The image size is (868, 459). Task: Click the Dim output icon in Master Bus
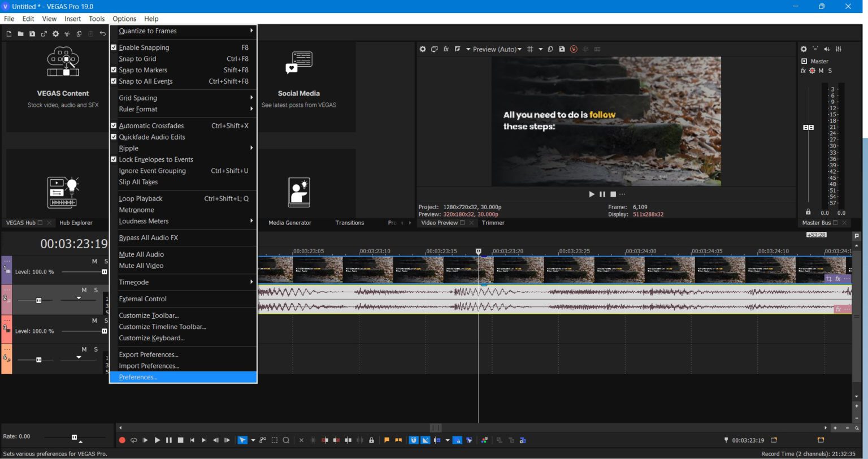pyautogui.click(x=827, y=49)
